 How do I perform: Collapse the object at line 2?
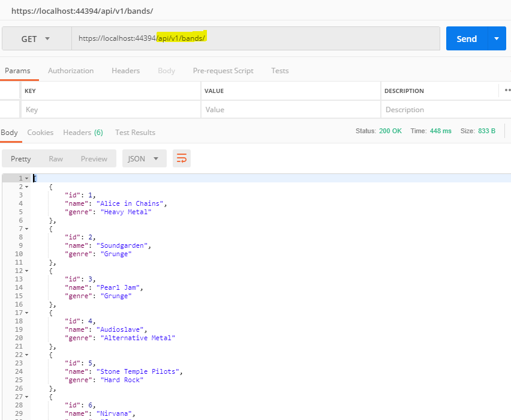(27, 187)
